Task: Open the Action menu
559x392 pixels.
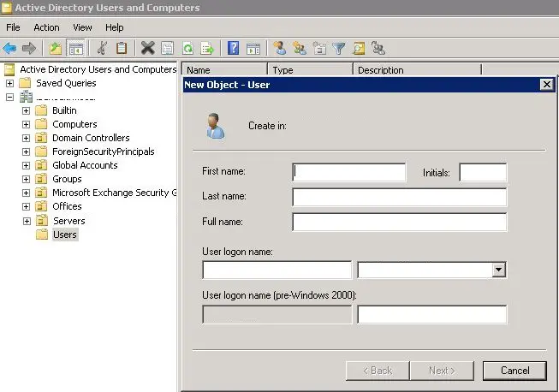Action: coord(46,27)
